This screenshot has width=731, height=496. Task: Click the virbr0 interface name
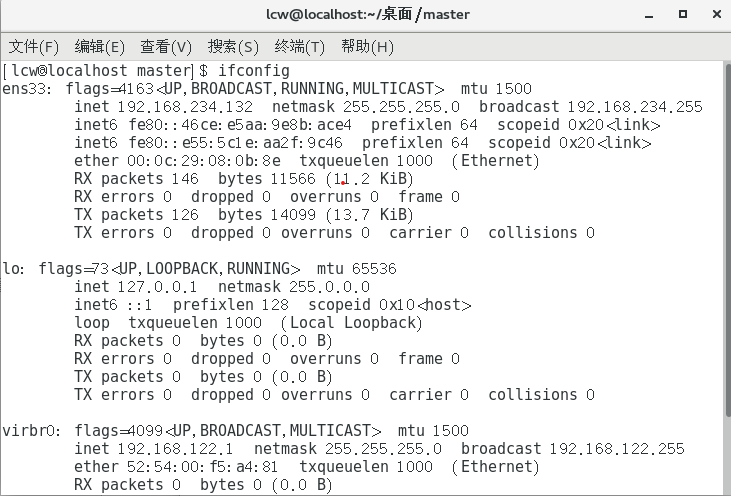(x=29, y=431)
